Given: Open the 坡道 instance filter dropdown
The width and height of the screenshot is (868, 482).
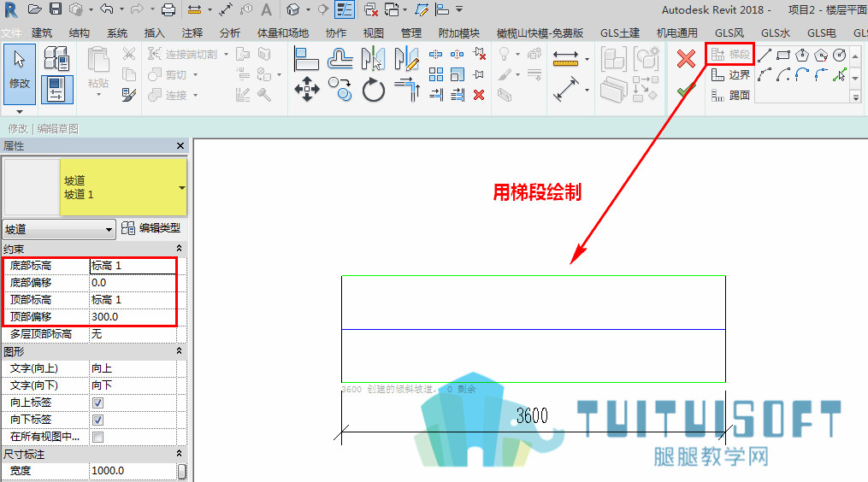Looking at the screenshot, I should coord(59,229).
